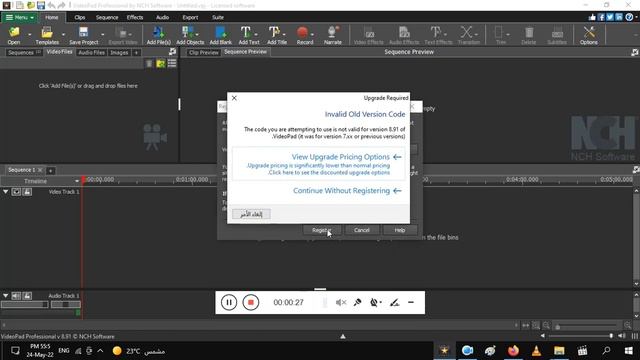Click the recorder pen annotation icon
This screenshot has width=640, height=360.
pyautogui.click(x=394, y=302)
